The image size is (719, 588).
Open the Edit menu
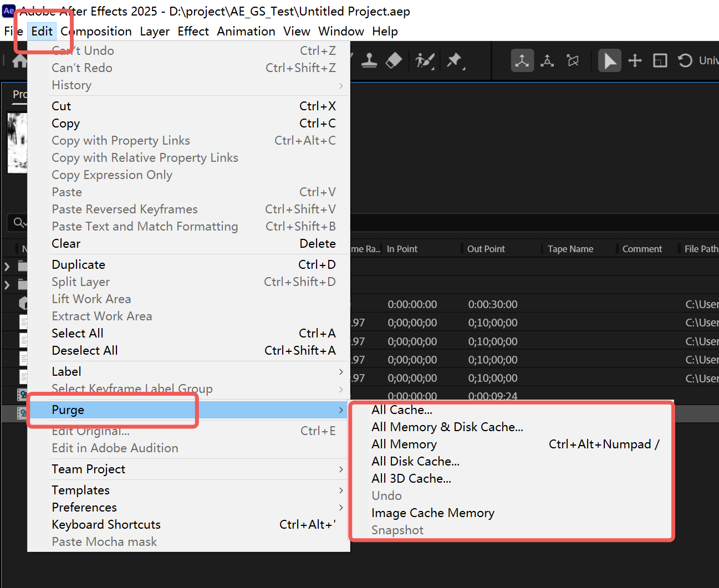tap(42, 31)
